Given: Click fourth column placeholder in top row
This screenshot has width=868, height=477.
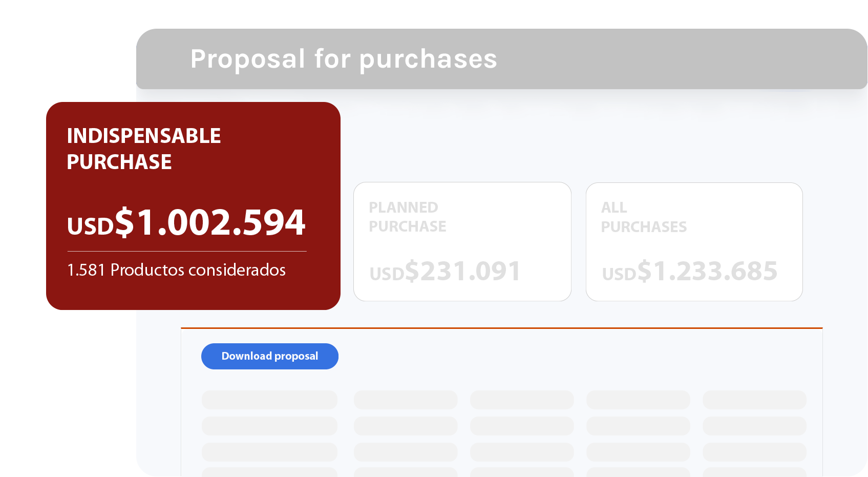Looking at the screenshot, I should (638, 400).
